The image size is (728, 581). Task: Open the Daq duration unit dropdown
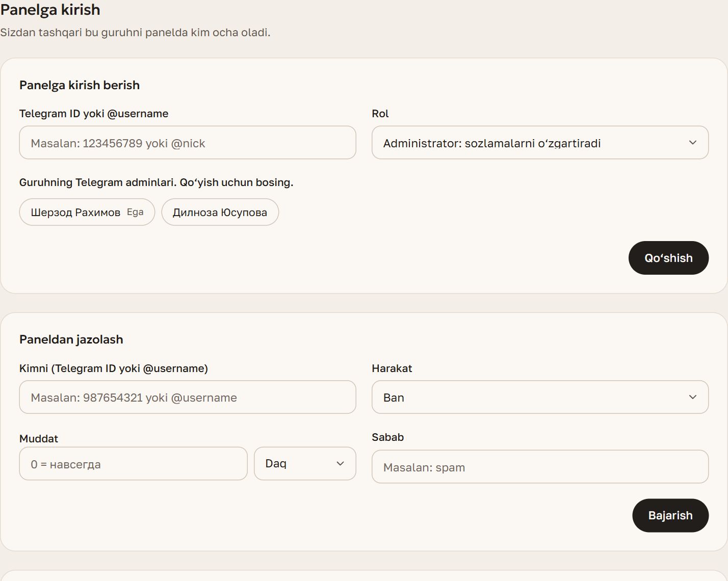pos(305,463)
